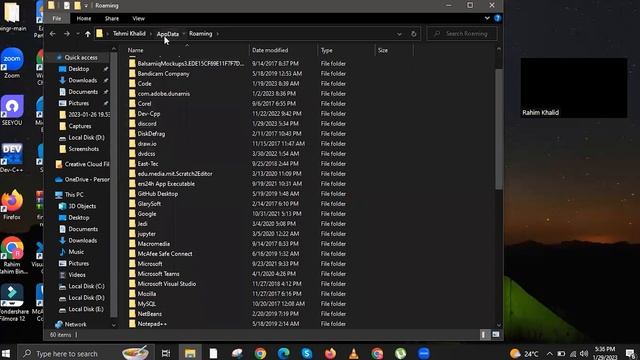
Task: Go forward using the forward arrow
Action: [x=67, y=34]
